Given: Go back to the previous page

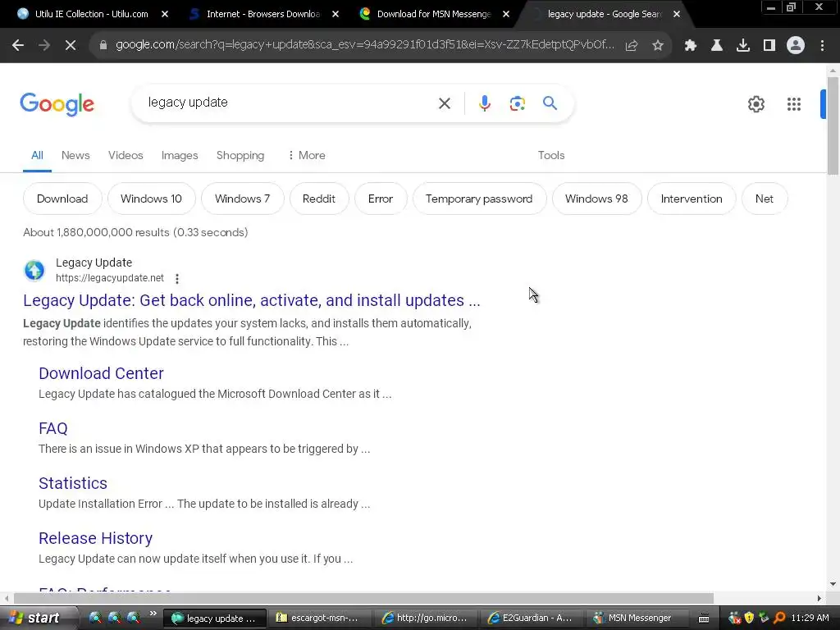Looking at the screenshot, I should coord(18,46).
